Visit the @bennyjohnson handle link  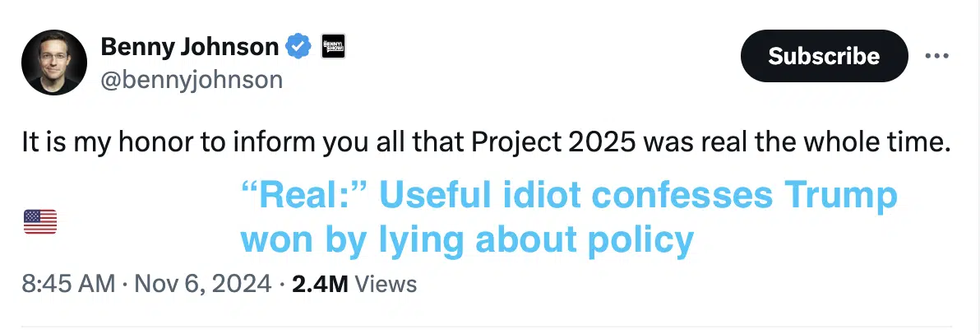coord(192,80)
